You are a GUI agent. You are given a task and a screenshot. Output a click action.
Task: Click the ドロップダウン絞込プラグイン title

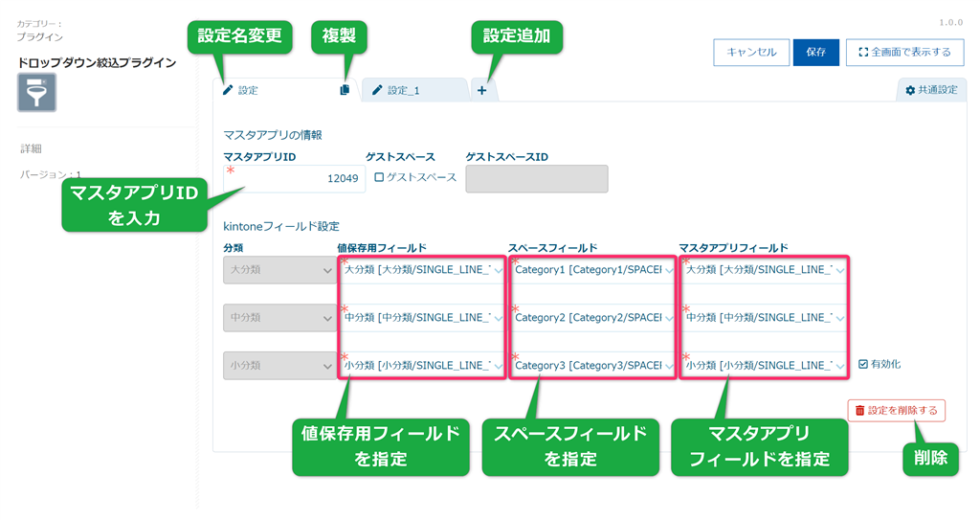point(97,62)
